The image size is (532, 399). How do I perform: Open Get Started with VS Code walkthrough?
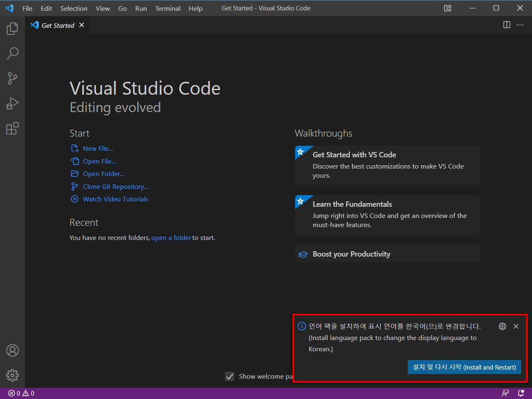pyautogui.click(x=387, y=165)
